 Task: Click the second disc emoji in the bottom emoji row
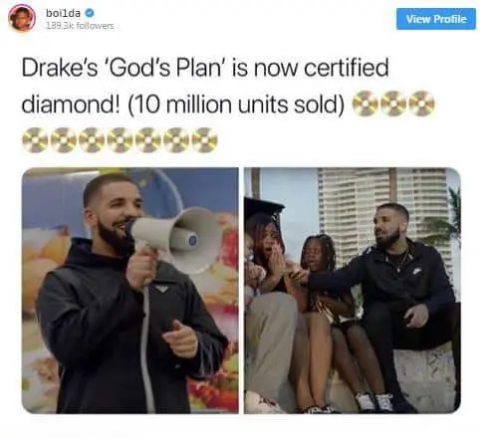click(64, 140)
